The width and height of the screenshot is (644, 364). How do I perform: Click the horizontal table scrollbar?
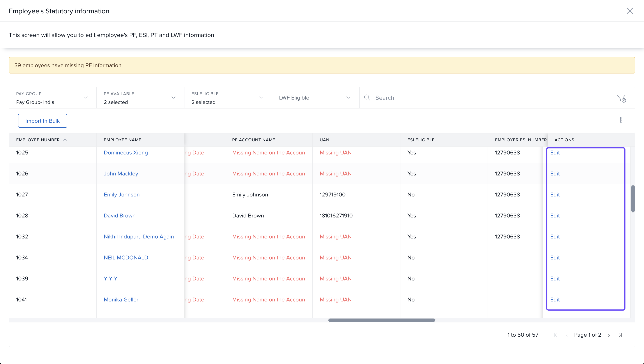[381, 320]
